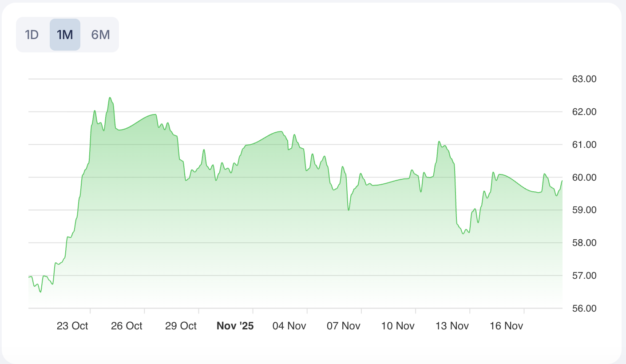626x364 pixels.
Task: Select the 29 Oct date tick label
Action: click(x=181, y=326)
